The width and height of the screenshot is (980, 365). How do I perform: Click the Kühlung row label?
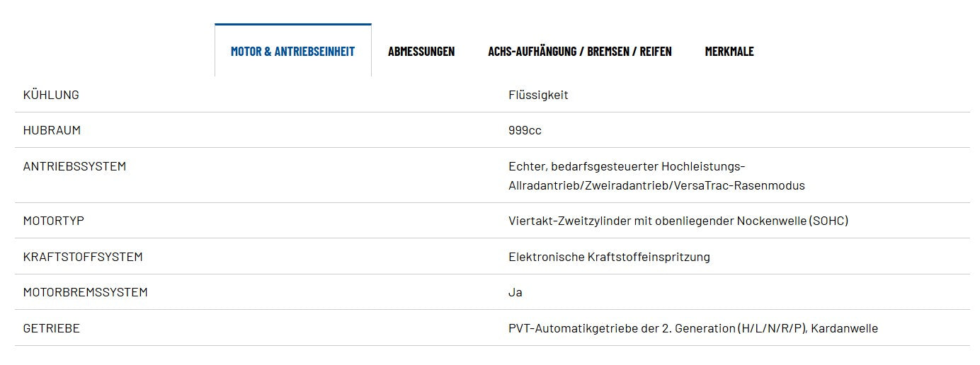click(x=51, y=95)
